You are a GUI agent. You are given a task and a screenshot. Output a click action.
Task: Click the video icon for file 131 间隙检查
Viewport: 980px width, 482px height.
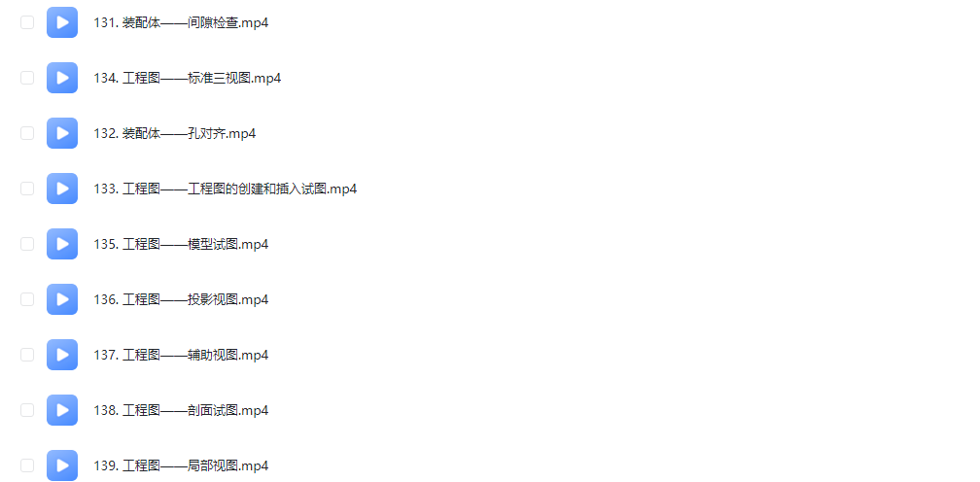pyautogui.click(x=62, y=22)
